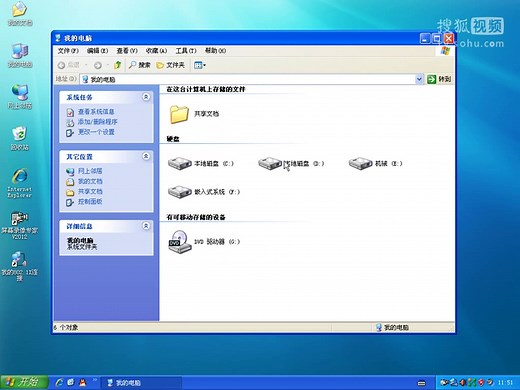Open the Start menu
The image size is (520, 390).
coord(24,382)
